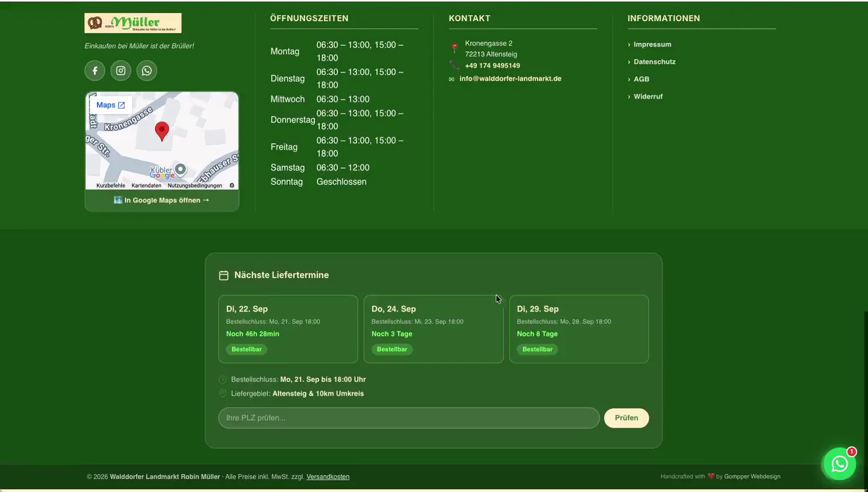
Task: Click the 'Noch 46h 28min' countdown text
Action: coord(253,334)
